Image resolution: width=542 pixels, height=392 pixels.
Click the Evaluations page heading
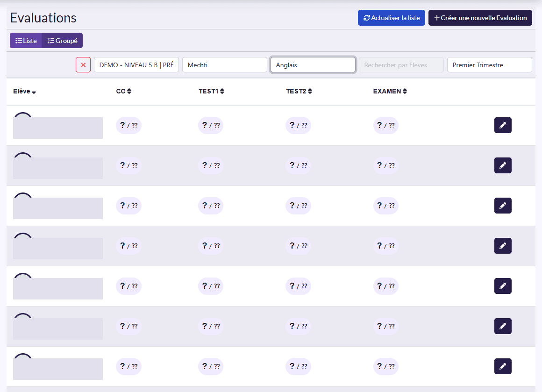coord(43,18)
